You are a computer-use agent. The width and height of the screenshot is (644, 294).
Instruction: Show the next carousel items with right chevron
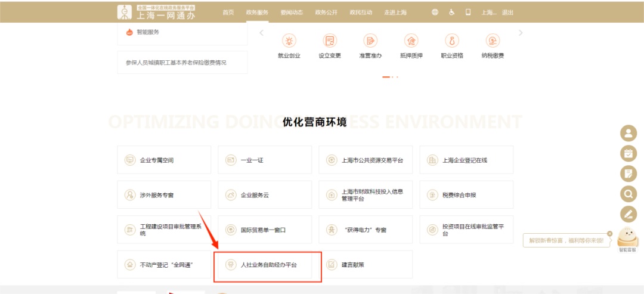521,33
